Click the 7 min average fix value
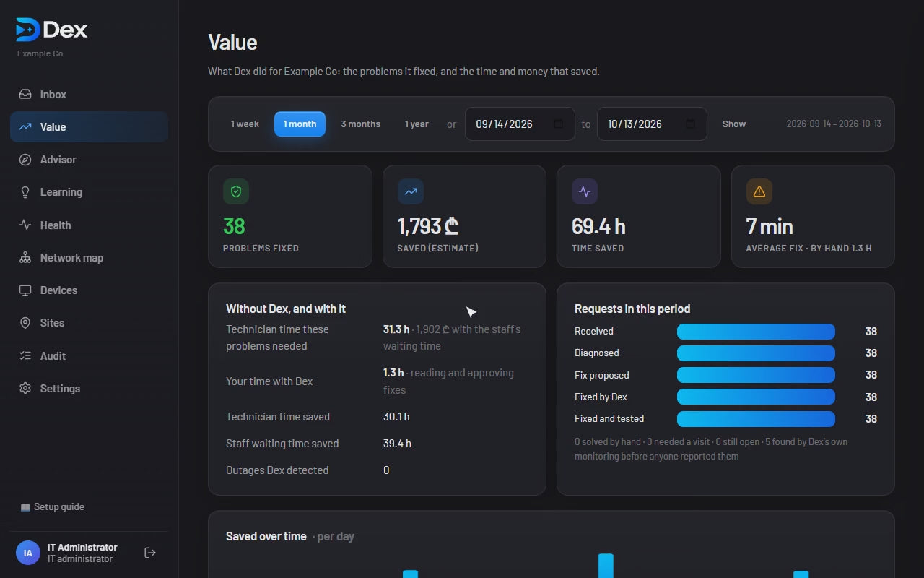The height and width of the screenshot is (578, 924). point(770,226)
